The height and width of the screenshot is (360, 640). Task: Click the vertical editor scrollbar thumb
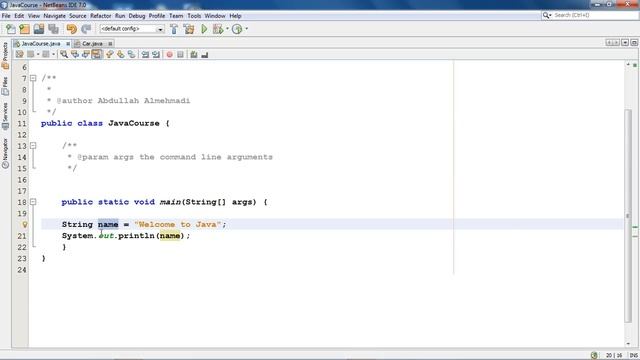click(628, 216)
